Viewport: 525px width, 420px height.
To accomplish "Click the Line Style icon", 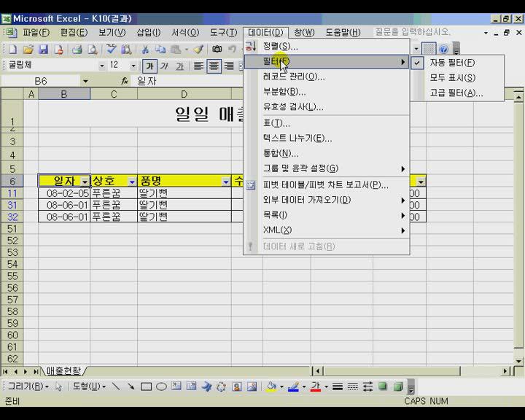I will pyautogui.click(x=338, y=386).
